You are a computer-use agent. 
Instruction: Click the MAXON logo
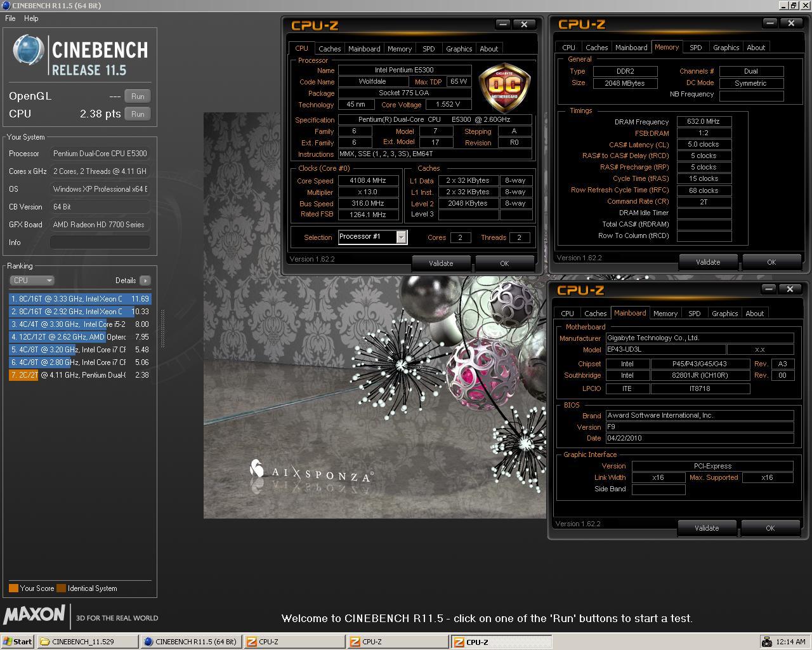click(x=34, y=615)
